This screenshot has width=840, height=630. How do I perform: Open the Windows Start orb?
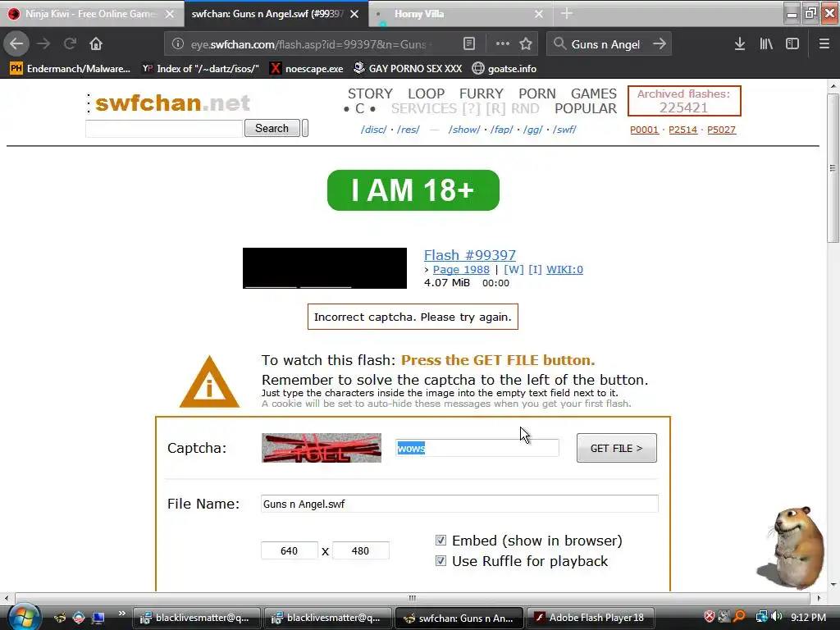pyautogui.click(x=24, y=617)
